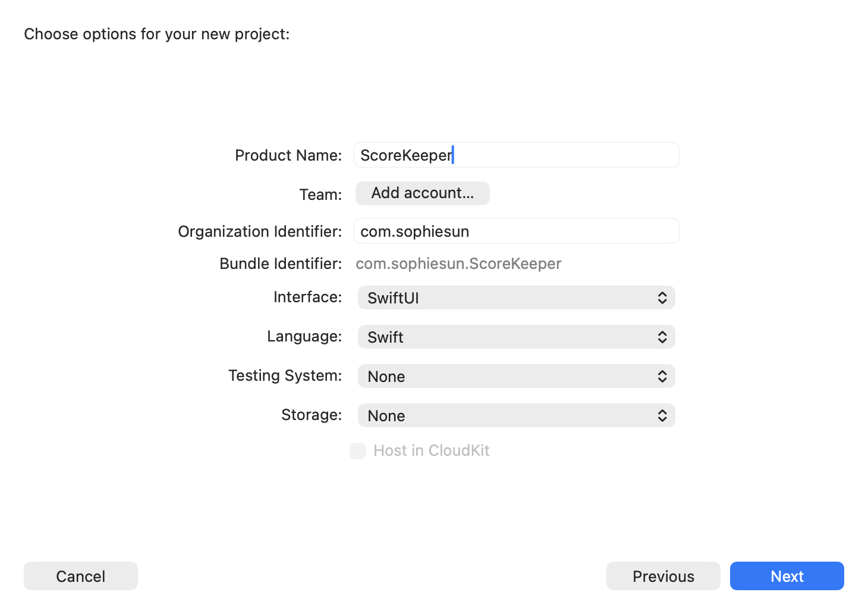The width and height of the screenshot is (868, 614).
Task: Click the 'Language:' label
Action: click(304, 336)
